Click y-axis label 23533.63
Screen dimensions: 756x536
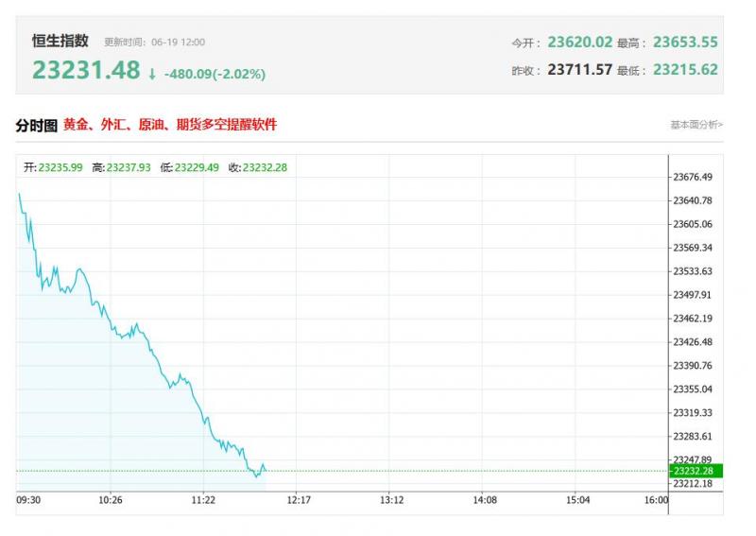[x=693, y=271]
